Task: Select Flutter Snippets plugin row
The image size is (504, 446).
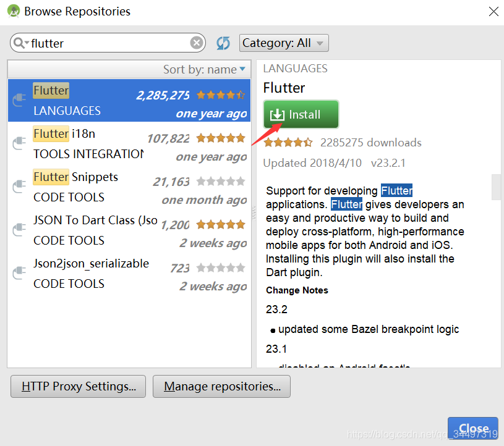Action: (x=129, y=187)
